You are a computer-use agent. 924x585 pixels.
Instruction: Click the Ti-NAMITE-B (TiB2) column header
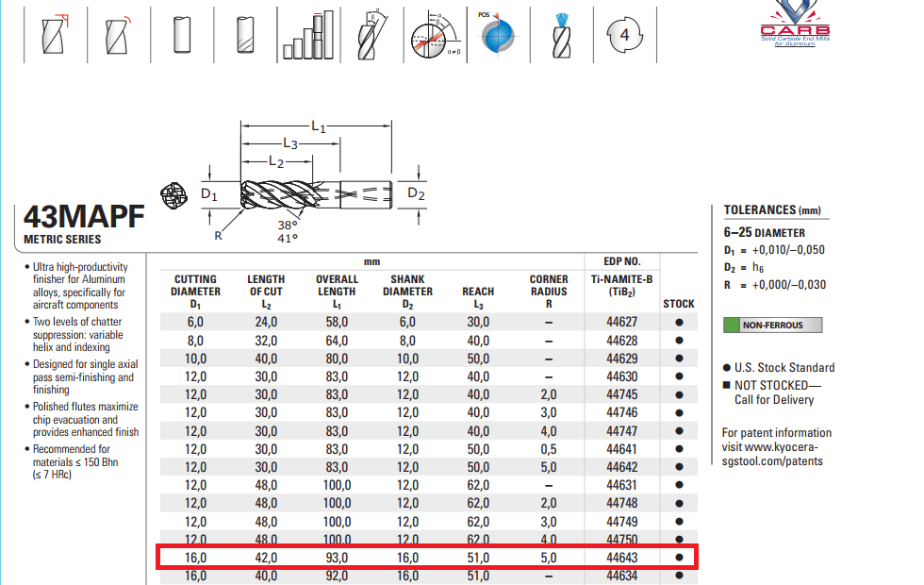(x=621, y=285)
